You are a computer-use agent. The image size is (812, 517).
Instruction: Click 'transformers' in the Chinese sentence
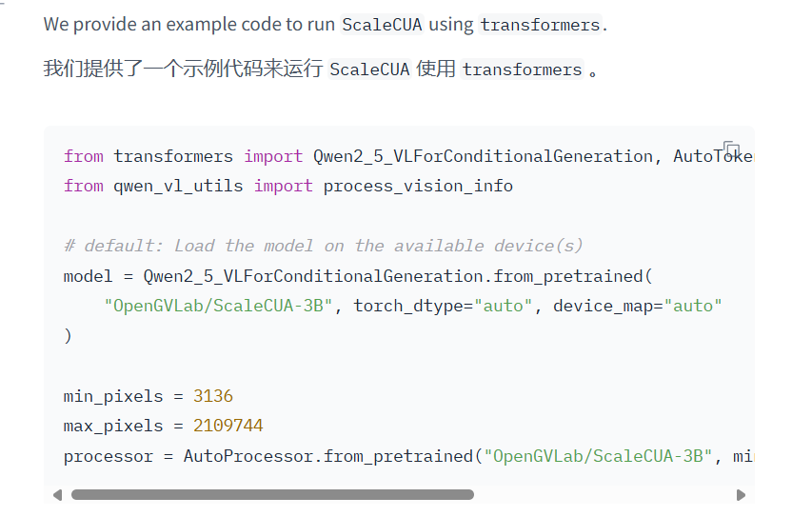click(x=522, y=69)
